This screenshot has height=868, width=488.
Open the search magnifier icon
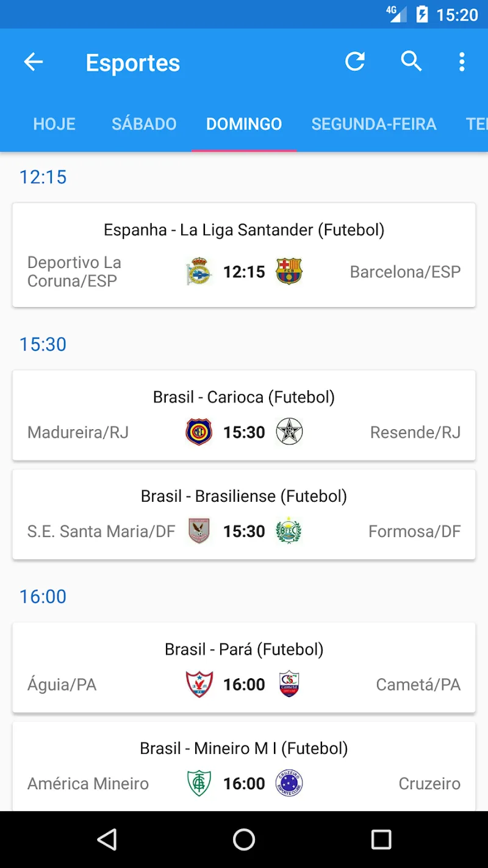[x=411, y=62]
